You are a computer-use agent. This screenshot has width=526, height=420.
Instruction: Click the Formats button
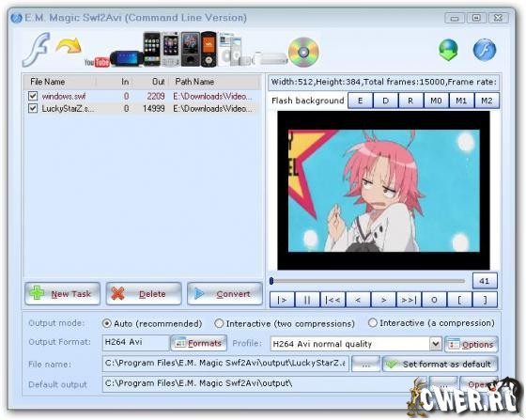pyautogui.click(x=198, y=343)
